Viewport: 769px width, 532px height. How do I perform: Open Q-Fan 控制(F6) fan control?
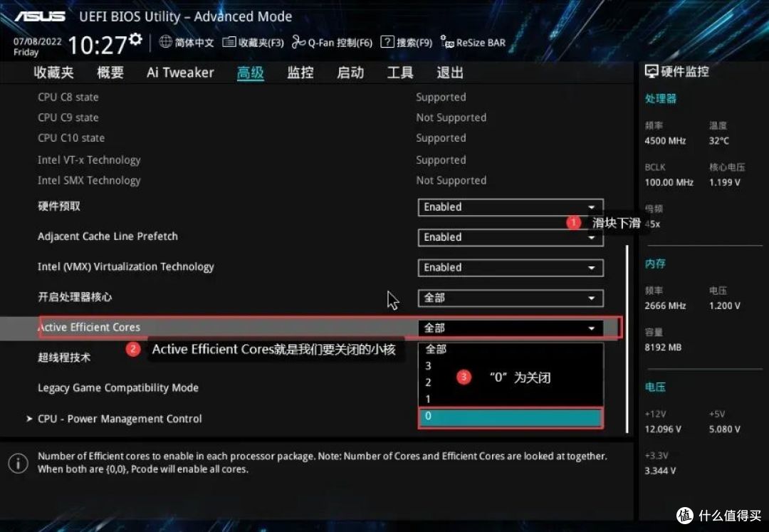click(332, 43)
